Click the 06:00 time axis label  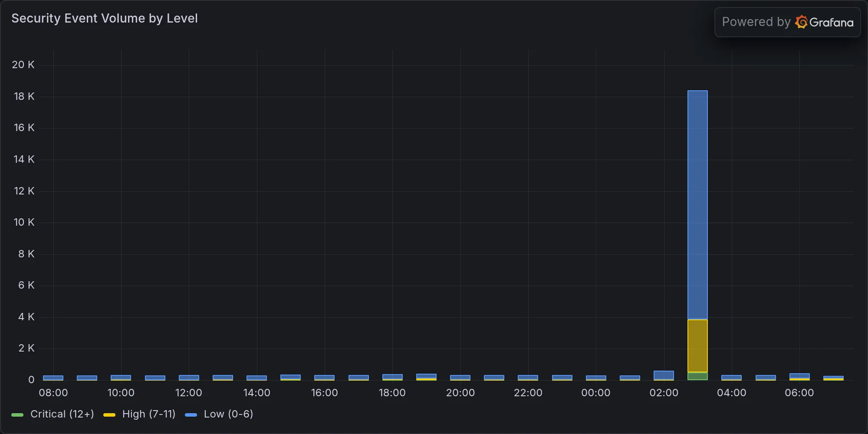coord(799,393)
